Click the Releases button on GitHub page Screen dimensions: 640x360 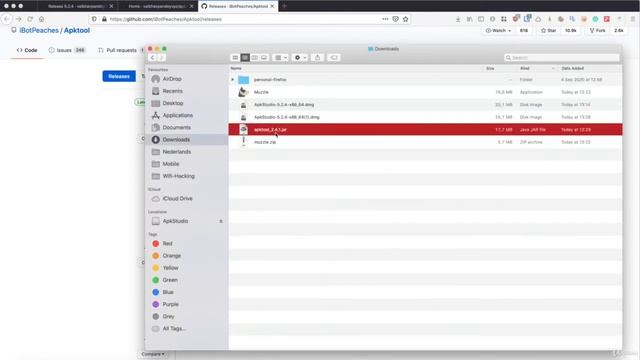119,76
